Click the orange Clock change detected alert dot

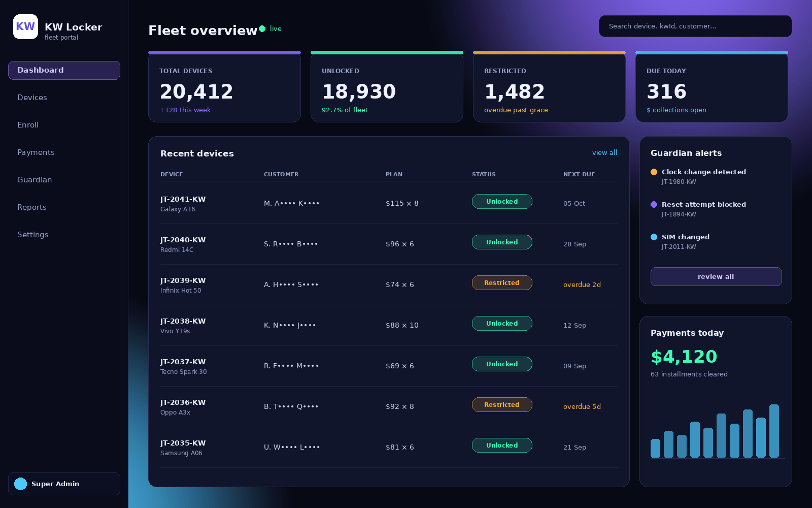[654, 172]
